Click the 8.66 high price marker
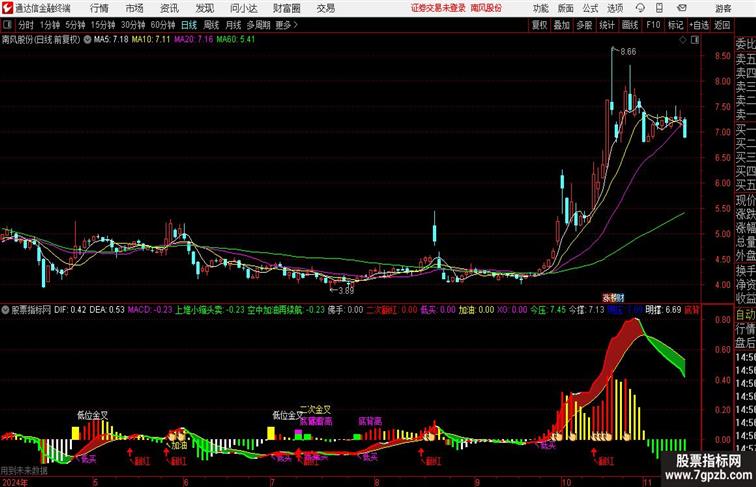 [x=628, y=52]
